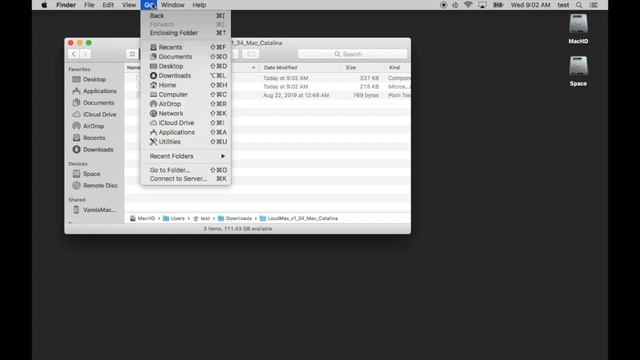Click the Wi-Fi status icon
The width and height of the screenshot is (640, 360).
point(468,5)
